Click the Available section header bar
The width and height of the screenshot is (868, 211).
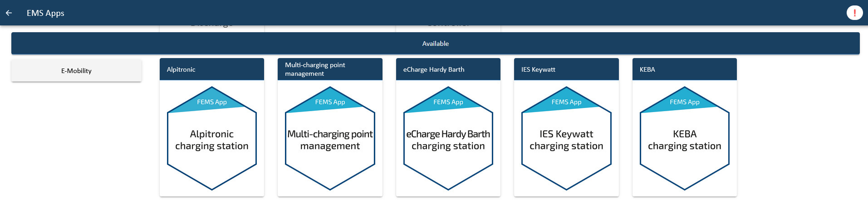(436, 44)
